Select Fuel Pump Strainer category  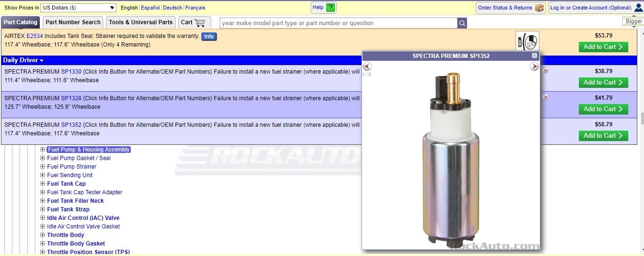click(x=72, y=167)
